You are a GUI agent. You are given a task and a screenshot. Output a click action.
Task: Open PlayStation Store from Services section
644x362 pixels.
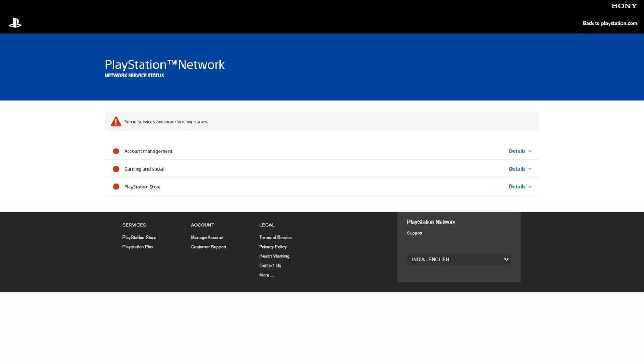pyautogui.click(x=139, y=237)
